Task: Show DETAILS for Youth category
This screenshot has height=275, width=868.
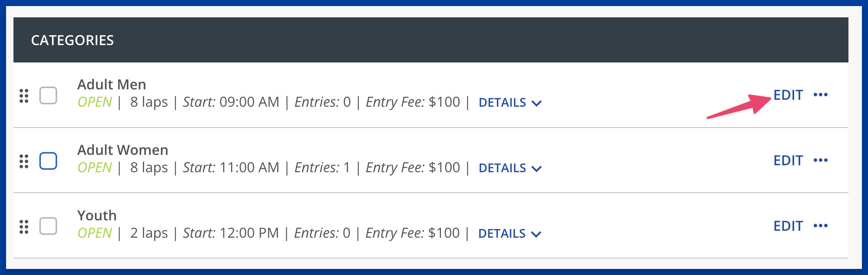Action: click(x=510, y=234)
